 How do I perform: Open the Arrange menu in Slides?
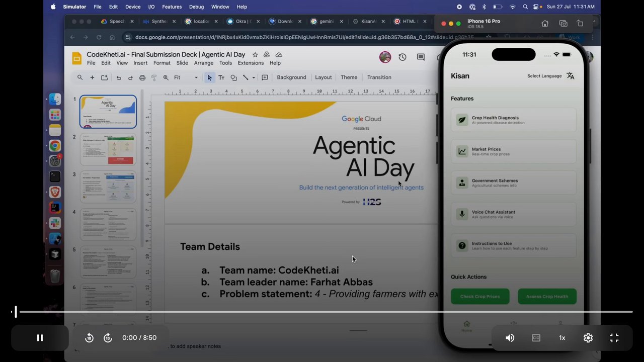(x=204, y=63)
